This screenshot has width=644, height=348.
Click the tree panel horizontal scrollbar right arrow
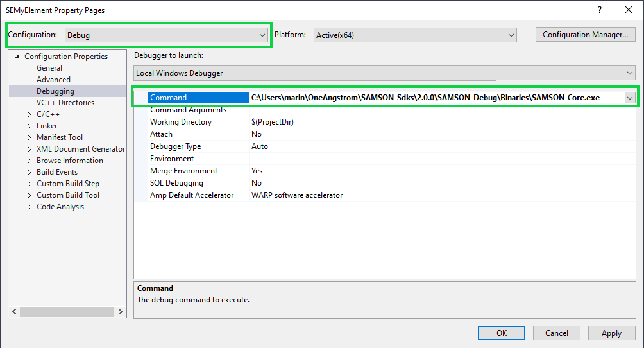point(121,311)
